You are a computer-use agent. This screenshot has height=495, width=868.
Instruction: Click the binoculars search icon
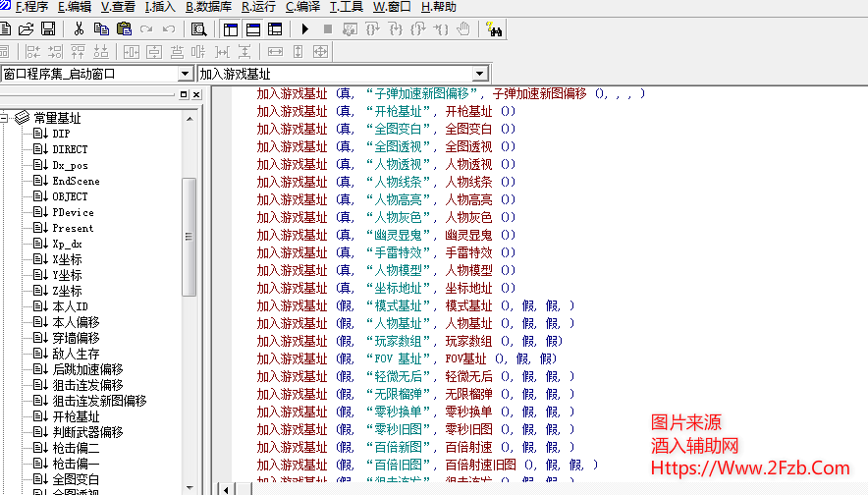(x=494, y=28)
